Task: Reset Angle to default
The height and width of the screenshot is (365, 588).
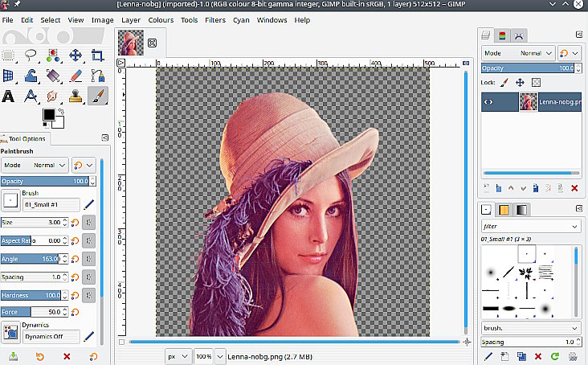Action: 75,259
